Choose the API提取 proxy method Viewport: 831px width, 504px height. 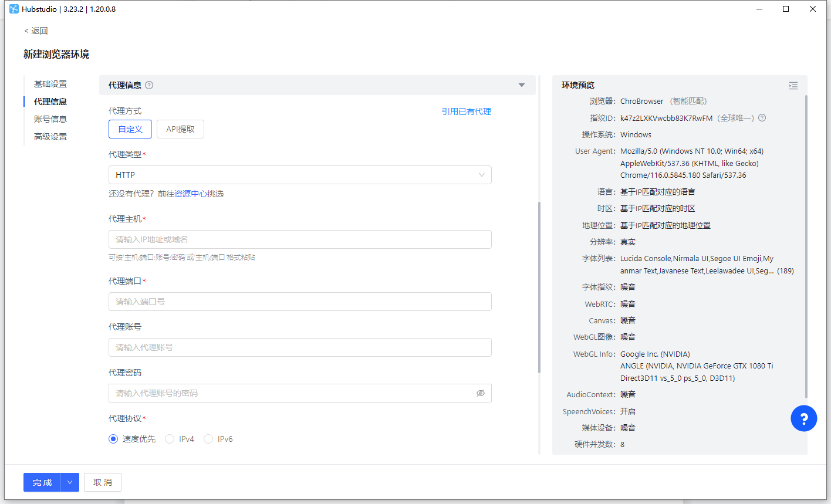coord(180,129)
